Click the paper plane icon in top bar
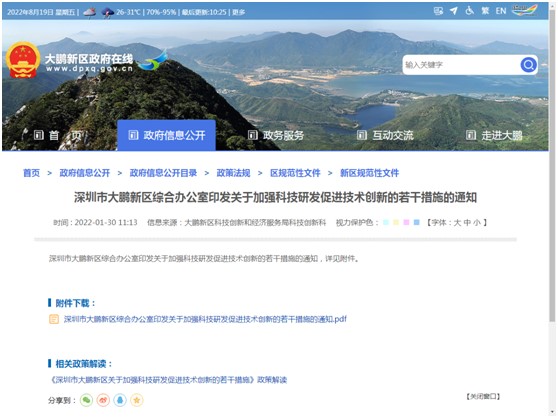The width and height of the screenshot is (558, 418). pos(454,11)
